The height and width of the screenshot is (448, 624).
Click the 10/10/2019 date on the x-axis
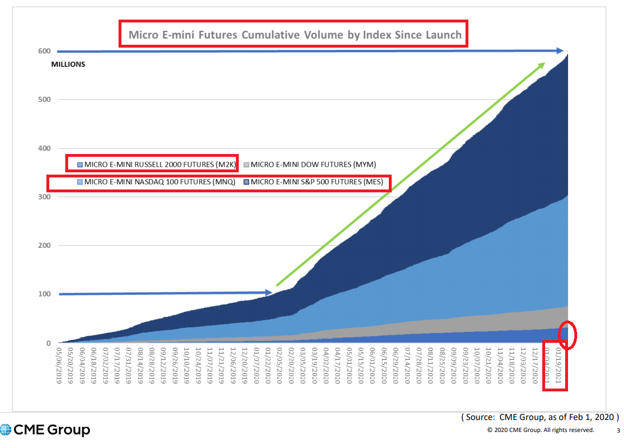[186, 366]
